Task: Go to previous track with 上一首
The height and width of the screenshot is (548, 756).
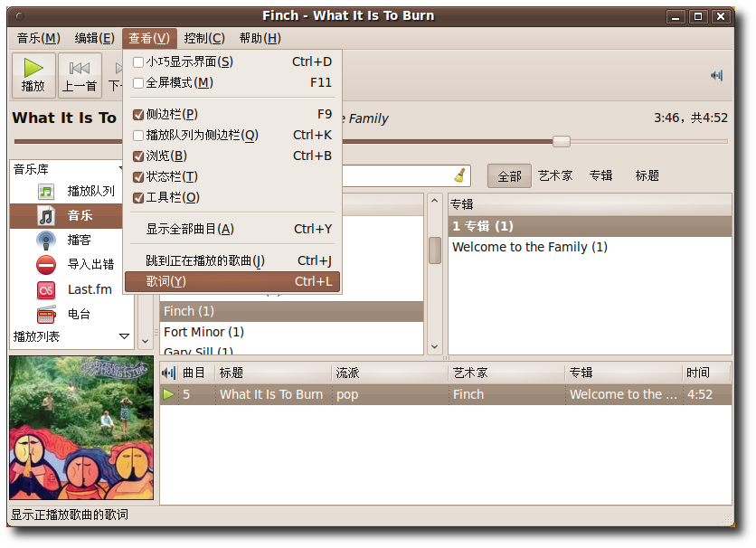Action: tap(80, 75)
